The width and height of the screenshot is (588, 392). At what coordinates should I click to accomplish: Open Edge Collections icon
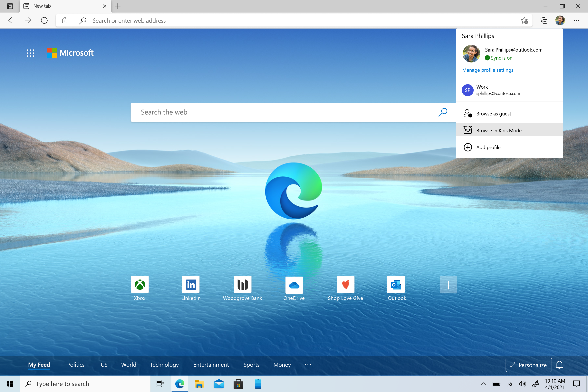[543, 21]
